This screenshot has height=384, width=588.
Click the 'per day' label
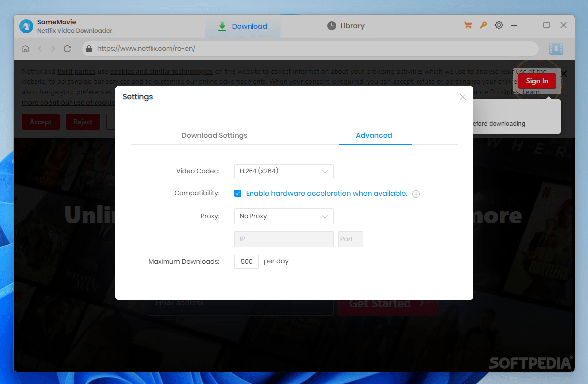pyautogui.click(x=276, y=261)
